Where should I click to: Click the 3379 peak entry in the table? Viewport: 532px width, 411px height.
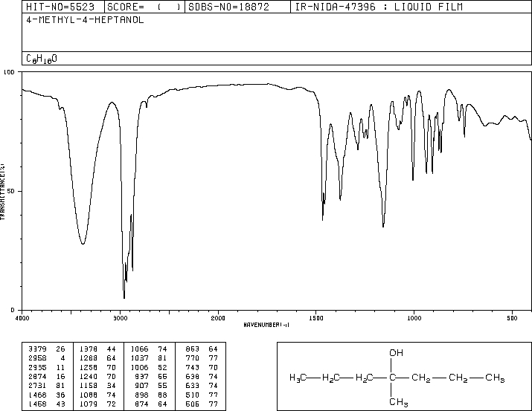point(47,349)
